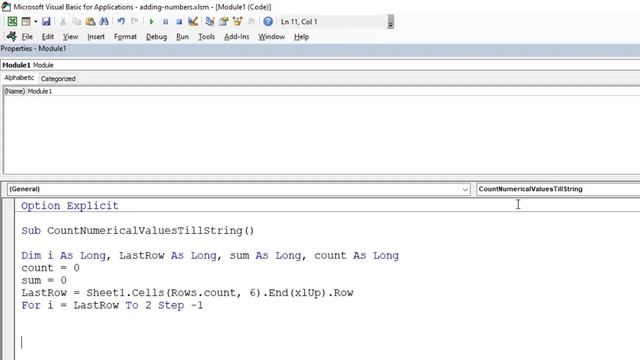The width and height of the screenshot is (640, 360).
Task: Open the Module1 Module object combo box
Action: pos(320,65)
